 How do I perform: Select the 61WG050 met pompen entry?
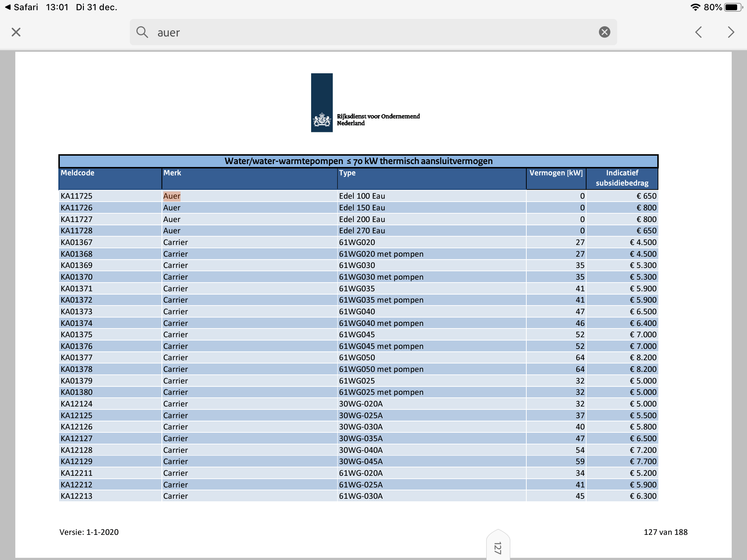pos(381,369)
